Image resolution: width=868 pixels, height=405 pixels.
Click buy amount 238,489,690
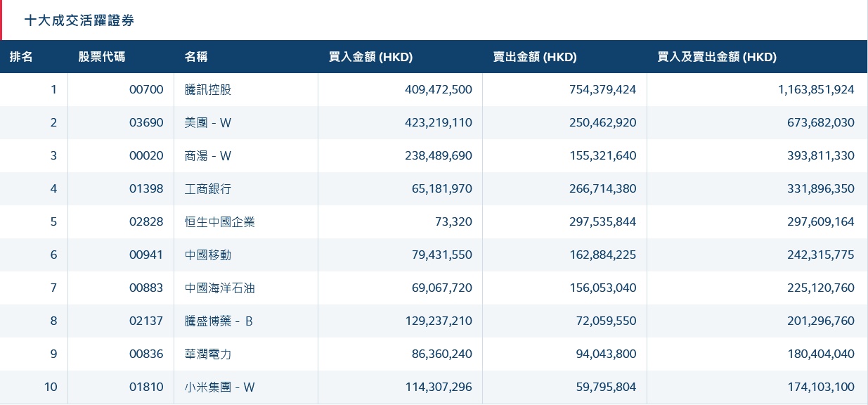(x=439, y=155)
